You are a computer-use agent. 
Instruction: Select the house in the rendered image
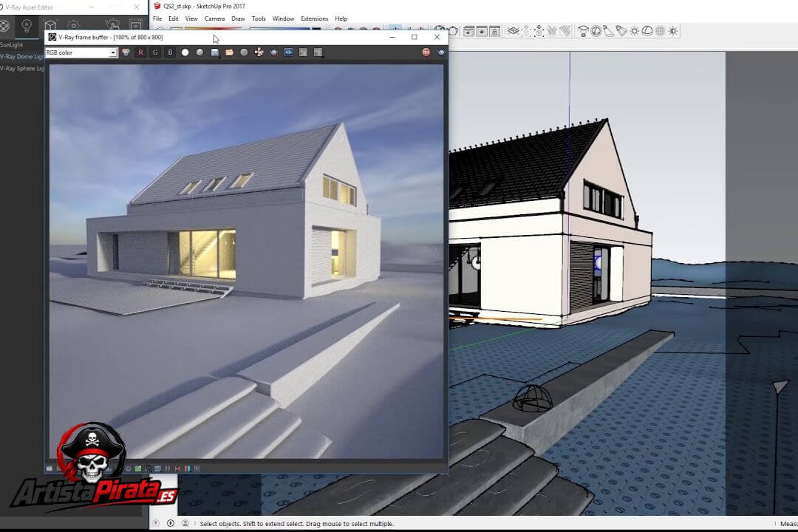pos(233,212)
